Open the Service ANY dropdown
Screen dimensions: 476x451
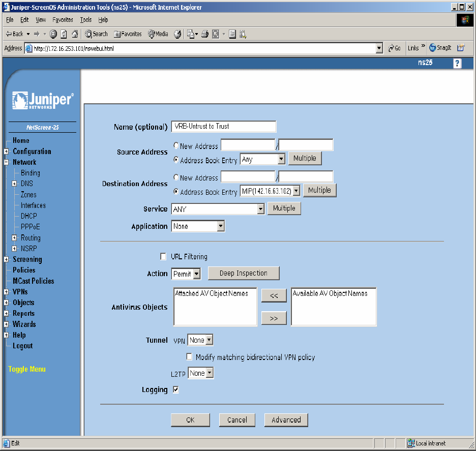tap(218, 209)
